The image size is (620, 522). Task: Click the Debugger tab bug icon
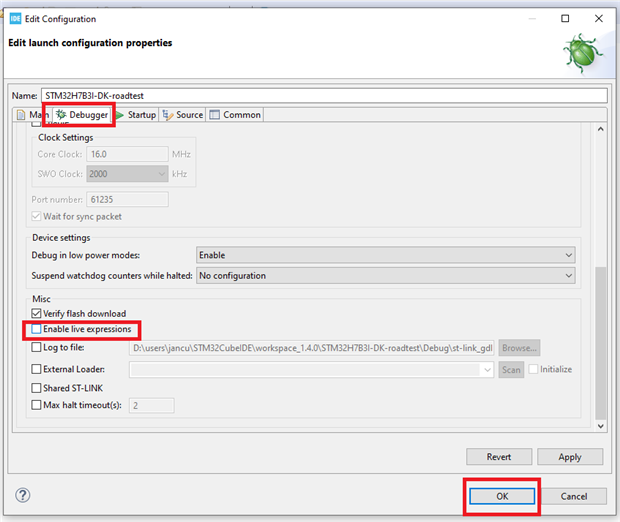click(61, 115)
